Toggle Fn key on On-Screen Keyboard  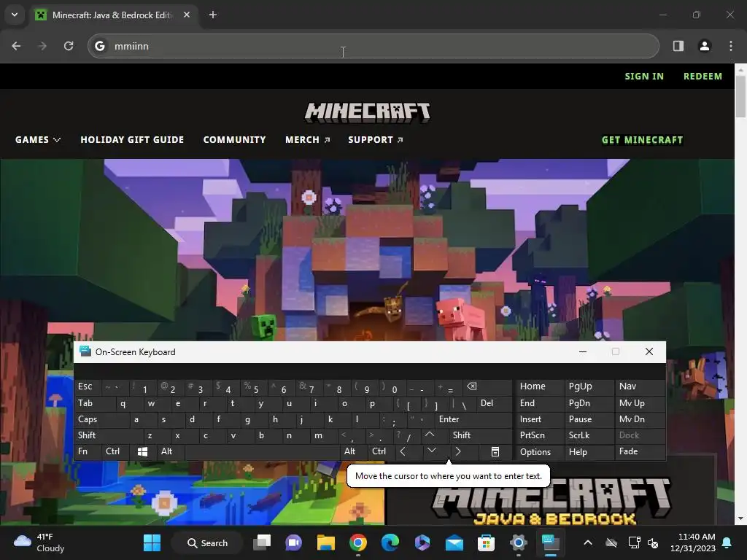click(x=88, y=451)
